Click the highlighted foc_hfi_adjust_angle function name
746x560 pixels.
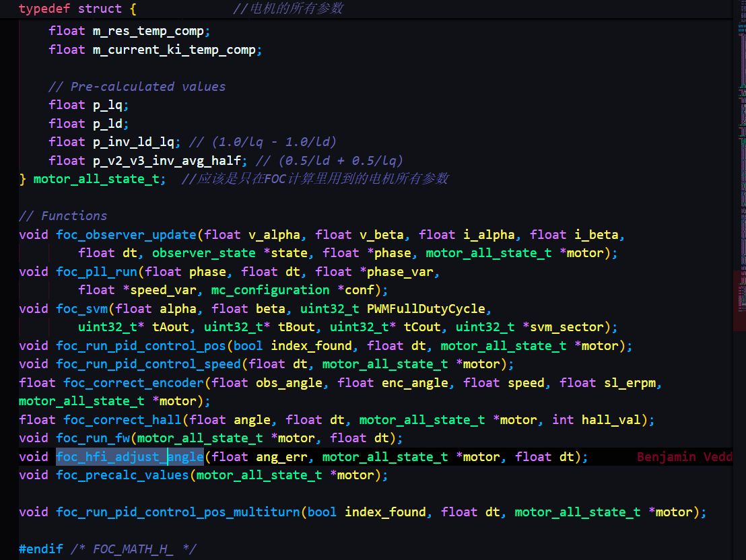point(129,457)
